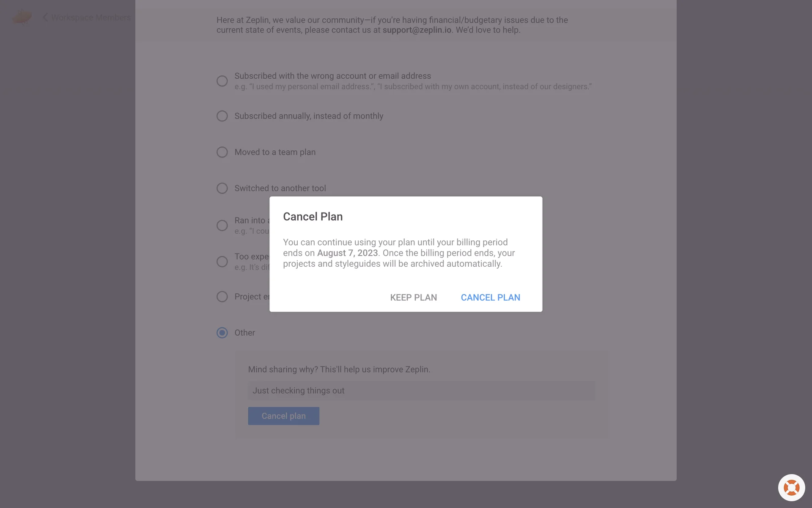Select the 'Other' radio button
Image resolution: width=812 pixels, height=508 pixels.
click(222, 333)
